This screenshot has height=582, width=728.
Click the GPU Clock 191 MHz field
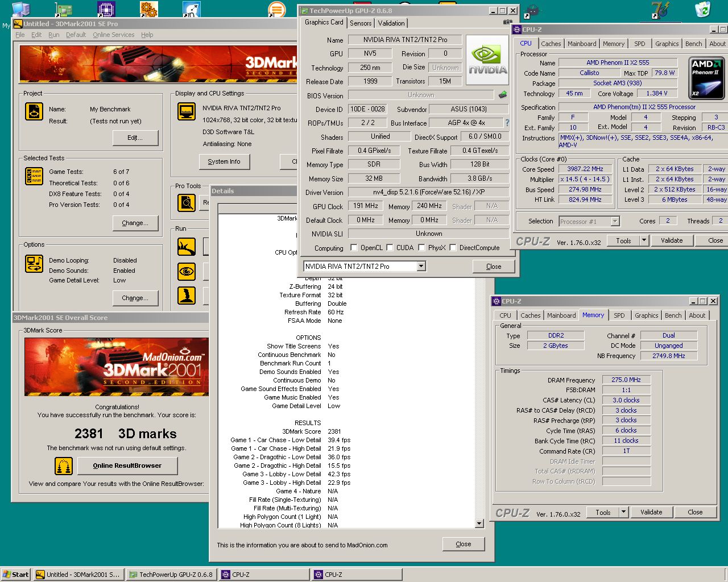coord(365,206)
